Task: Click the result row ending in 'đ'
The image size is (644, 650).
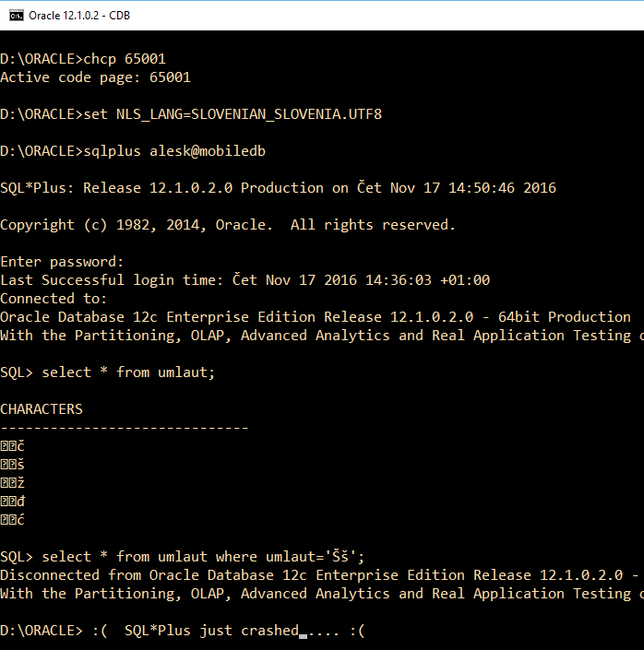Action: tap(13, 502)
